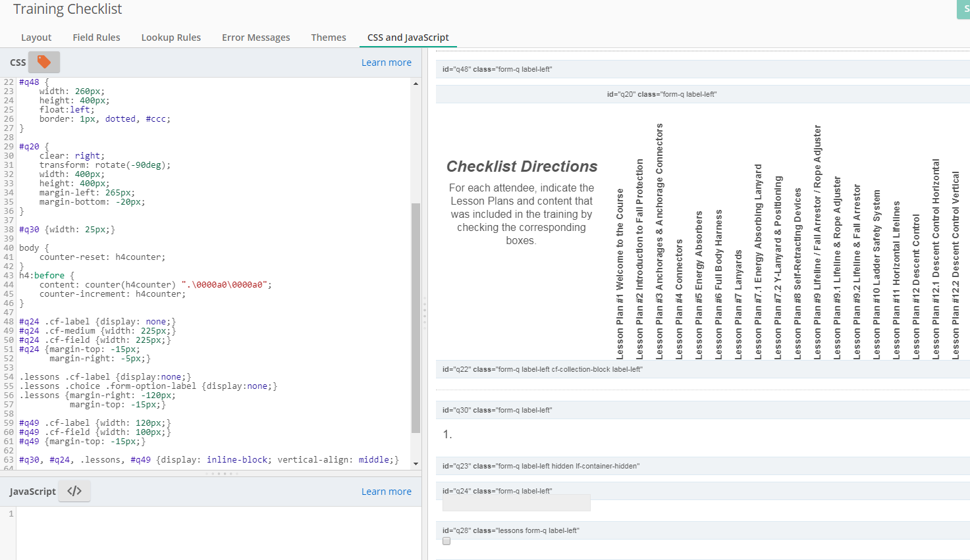Switch to the Field Rules tab
Image resolution: width=970 pixels, height=560 pixels.
[x=96, y=38]
